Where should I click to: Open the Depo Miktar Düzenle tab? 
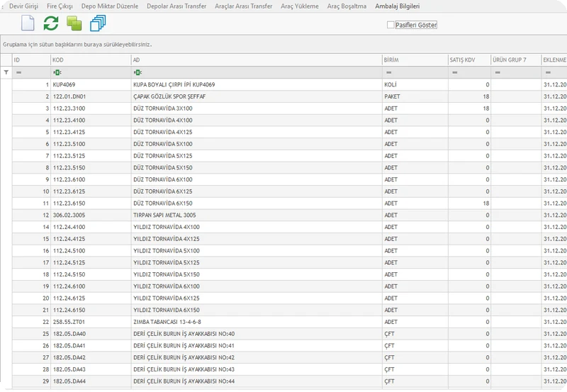click(110, 6)
